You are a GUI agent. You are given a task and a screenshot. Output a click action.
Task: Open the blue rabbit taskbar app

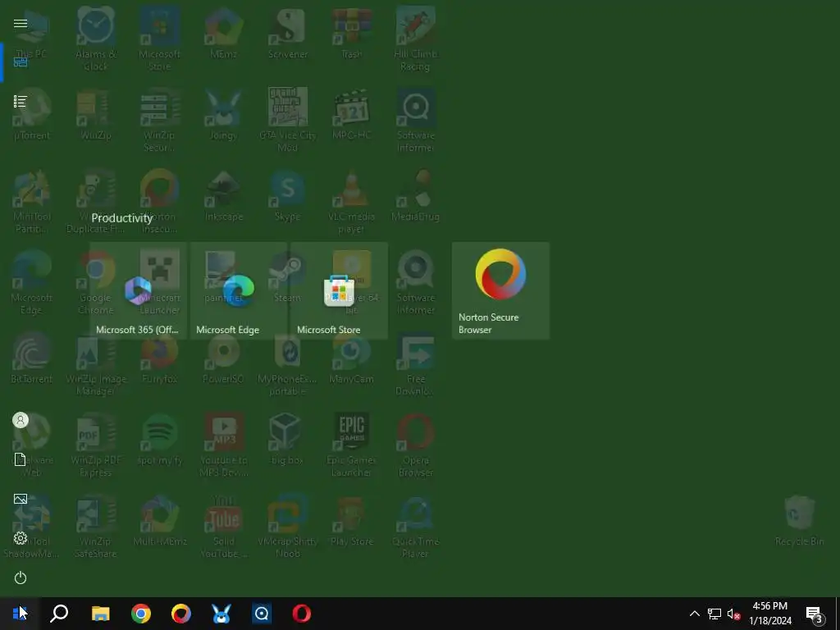[221, 614]
